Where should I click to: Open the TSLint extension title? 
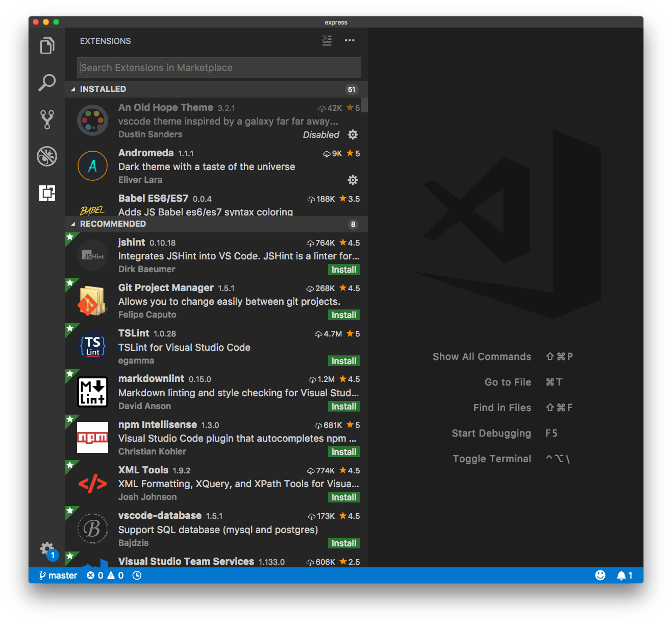point(134,333)
